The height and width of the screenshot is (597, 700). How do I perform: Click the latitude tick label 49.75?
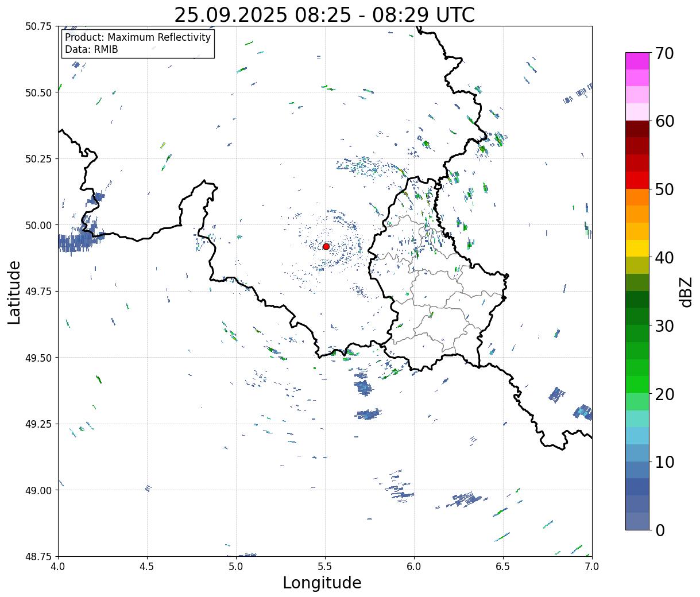coord(39,292)
